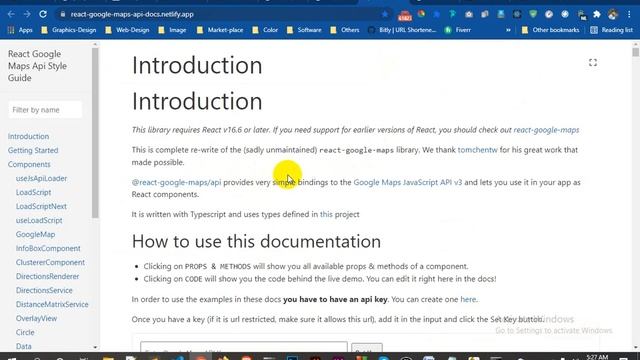This screenshot has width=640, height=360.
Task: Open the Chrome profile avatar
Action: (x=613, y=14)
